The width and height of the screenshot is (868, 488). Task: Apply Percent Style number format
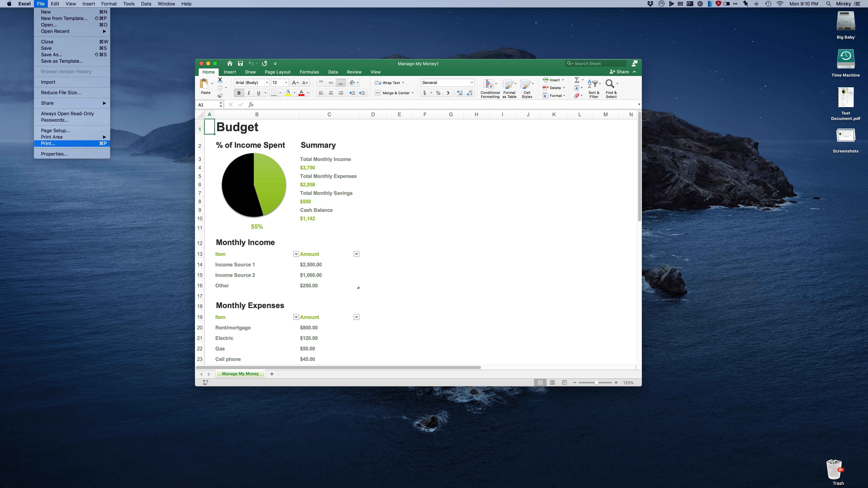coord(438,93)
